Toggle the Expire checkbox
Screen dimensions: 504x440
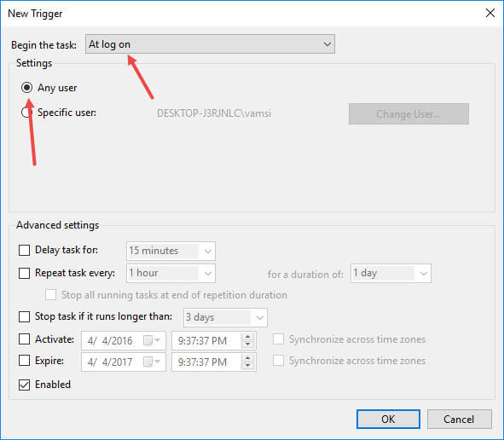pos(25,361)
